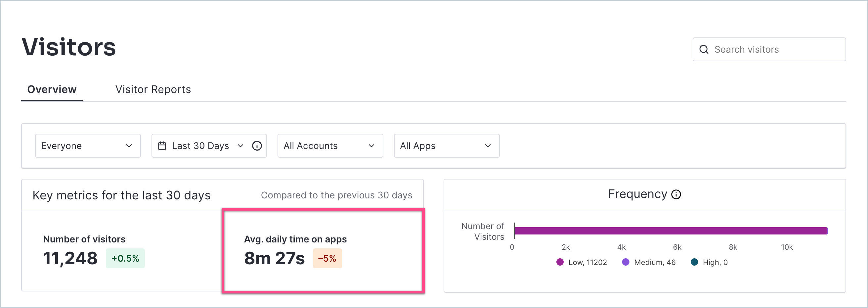The width and height of the screenshot is (868, 308).
Task: Click the -5% time change badge
Action: tap(327, 258)
